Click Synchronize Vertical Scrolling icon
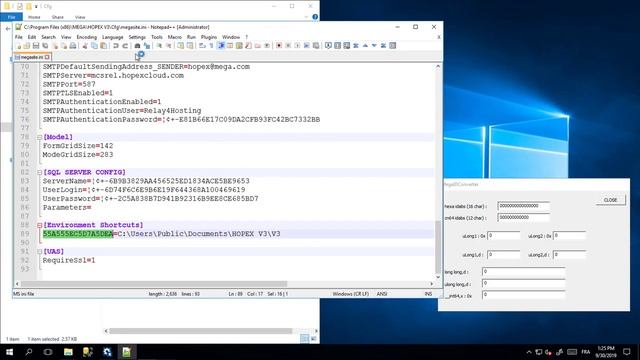Viewport: 640px width, 360px height. [x=180, y=46]
